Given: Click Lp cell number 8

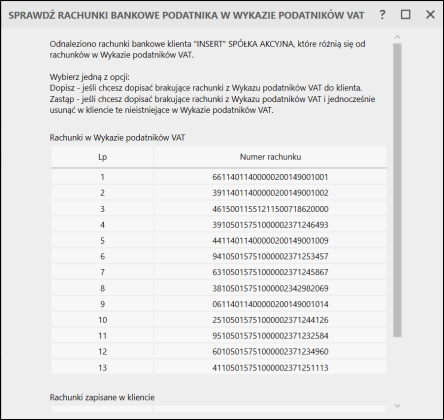Looking at the screenshot, I should coord(103,288).
